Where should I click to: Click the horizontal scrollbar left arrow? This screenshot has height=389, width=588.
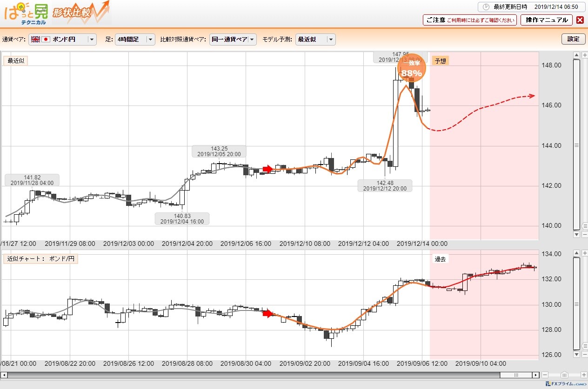tap(3, 375)
